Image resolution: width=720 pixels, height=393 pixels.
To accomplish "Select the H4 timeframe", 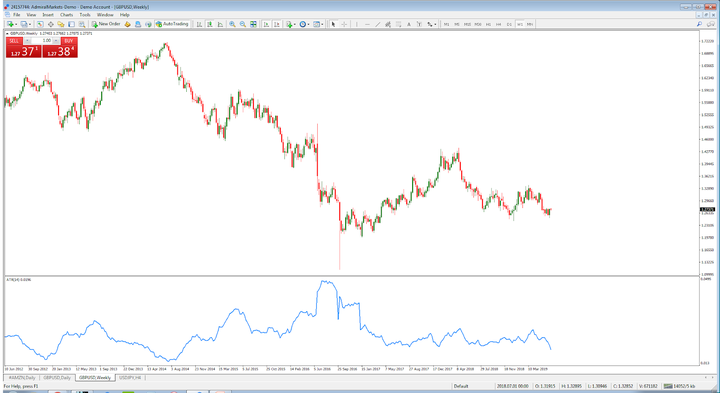I will [x=499, y=24].
